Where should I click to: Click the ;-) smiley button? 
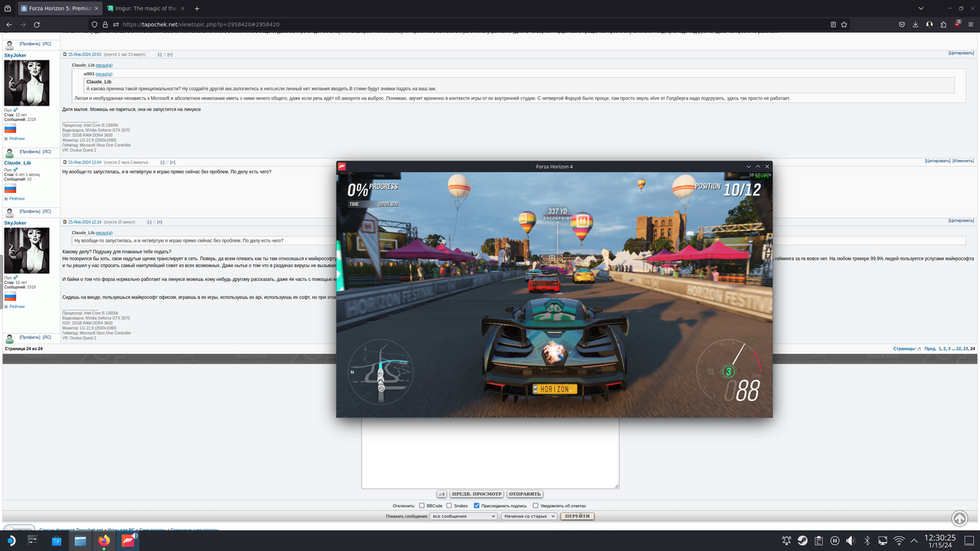click(442, 494)
